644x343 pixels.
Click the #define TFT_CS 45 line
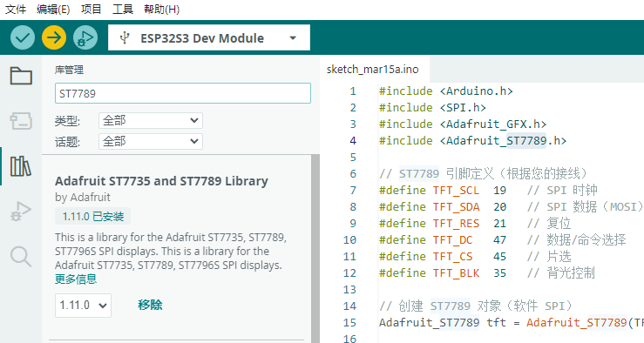[475, 257]
